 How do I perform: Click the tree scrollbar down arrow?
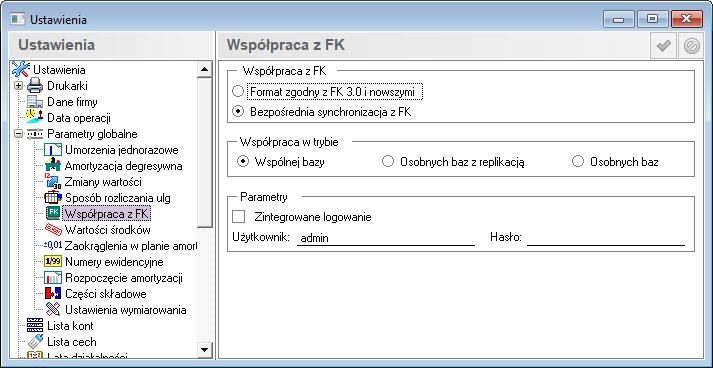(x=204, y=349)
